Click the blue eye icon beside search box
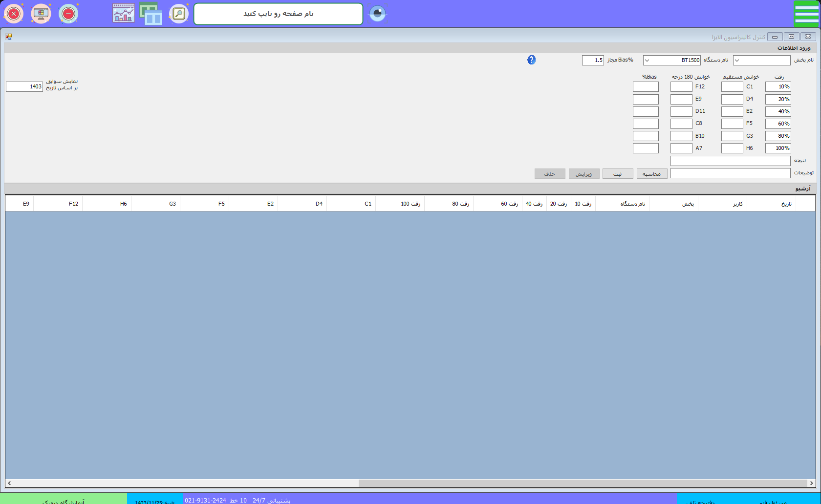 tap(377, 14)
